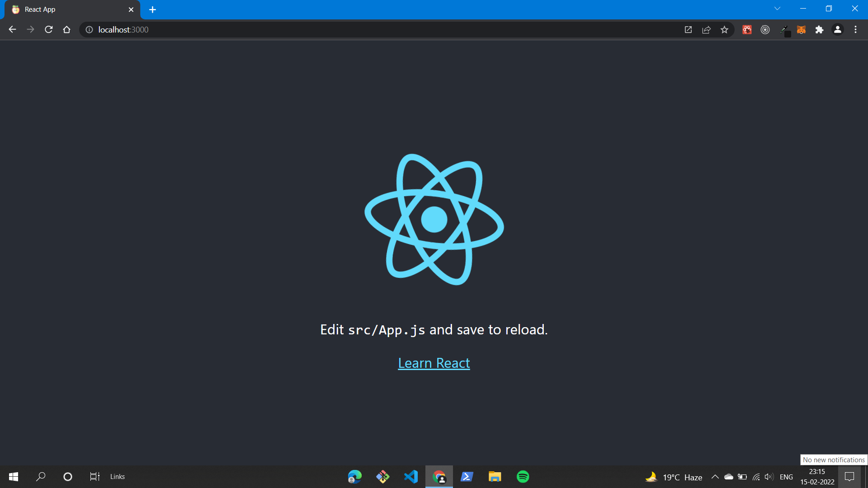The image size is (868, 488).
Task: Open the Chrome three-dot menu
Action: pyautogui.click(x=855, y=30)
